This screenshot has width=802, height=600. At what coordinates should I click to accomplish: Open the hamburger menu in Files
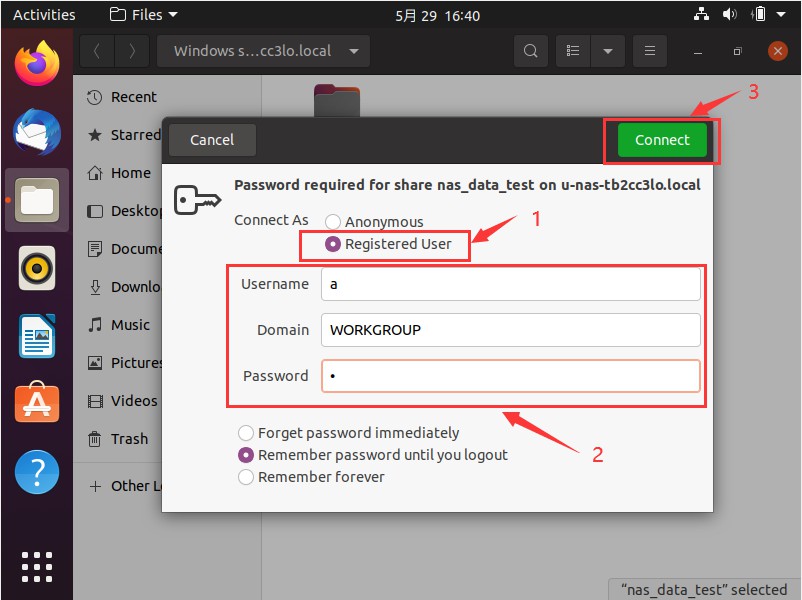[x=650, y=51]
